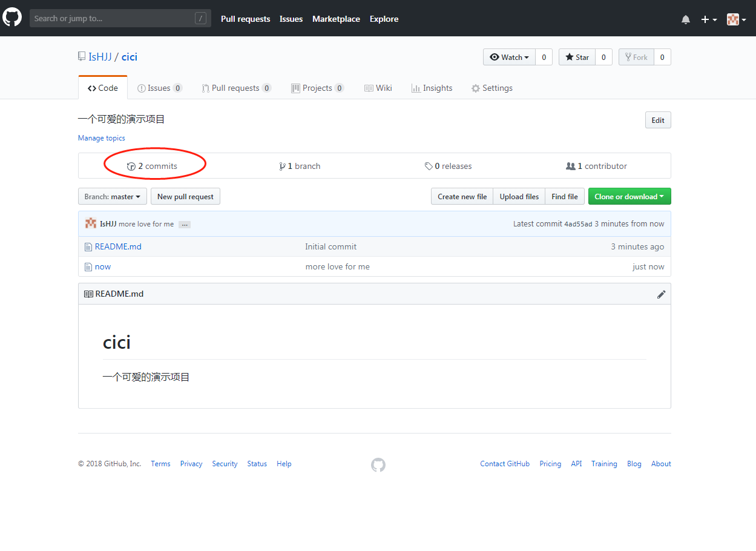756x551 pixels.
Task: Expand the Watch dropdown button
Action: click(509, 57)
